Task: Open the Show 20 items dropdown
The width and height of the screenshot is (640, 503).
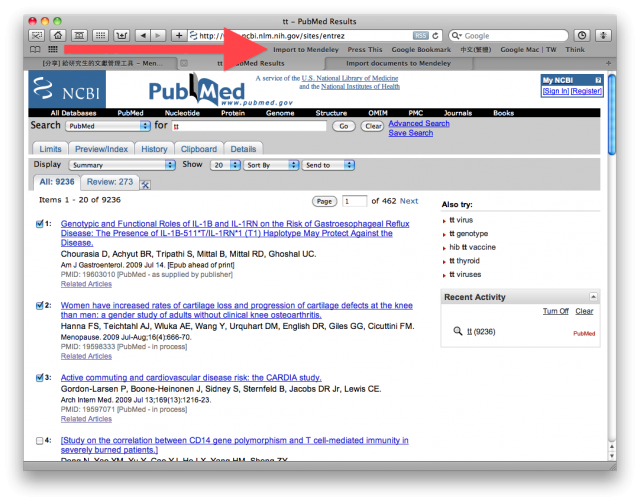Action: [225, 165]
